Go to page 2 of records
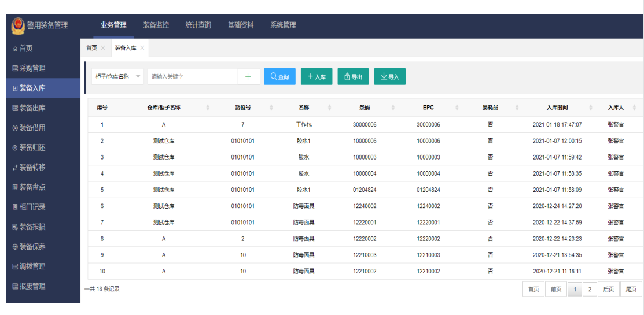 589,290
